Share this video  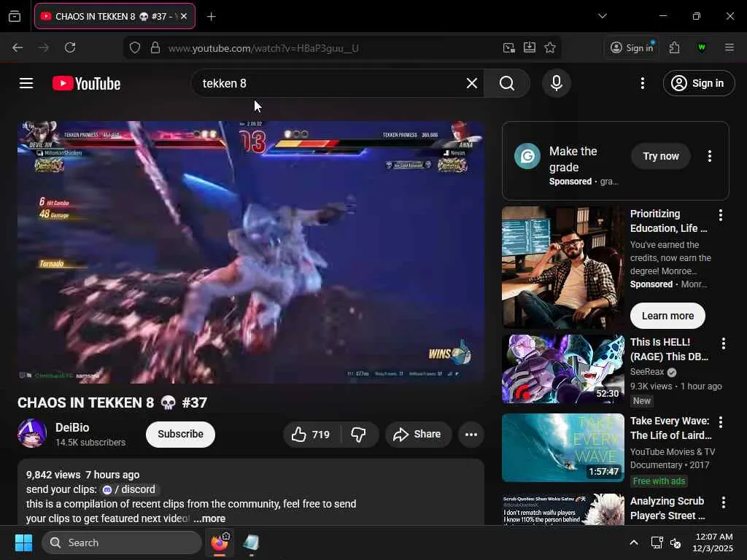(418, 435)
